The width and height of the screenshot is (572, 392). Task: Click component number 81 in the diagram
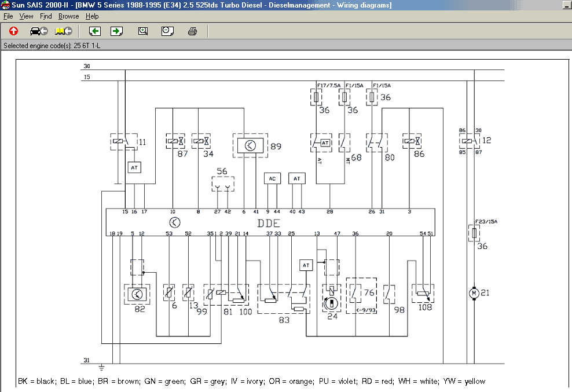(x=228, y=312)
